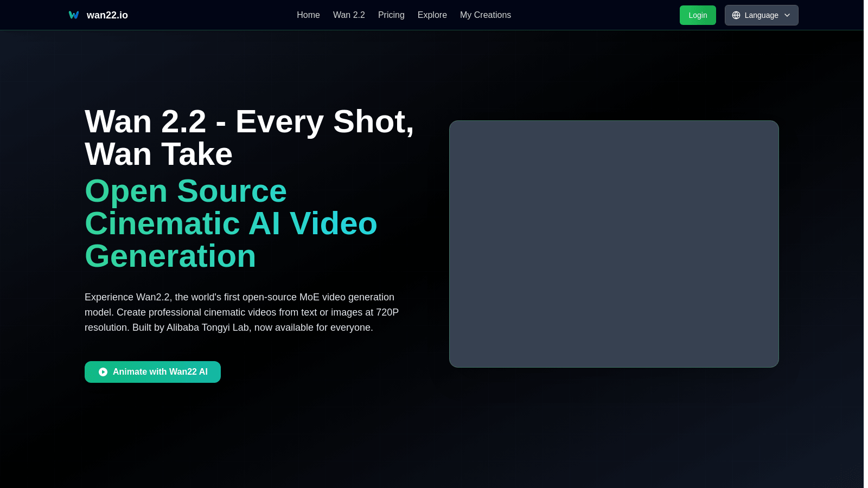Open the Explore section
868x488 pixels.
coord(432,15)
